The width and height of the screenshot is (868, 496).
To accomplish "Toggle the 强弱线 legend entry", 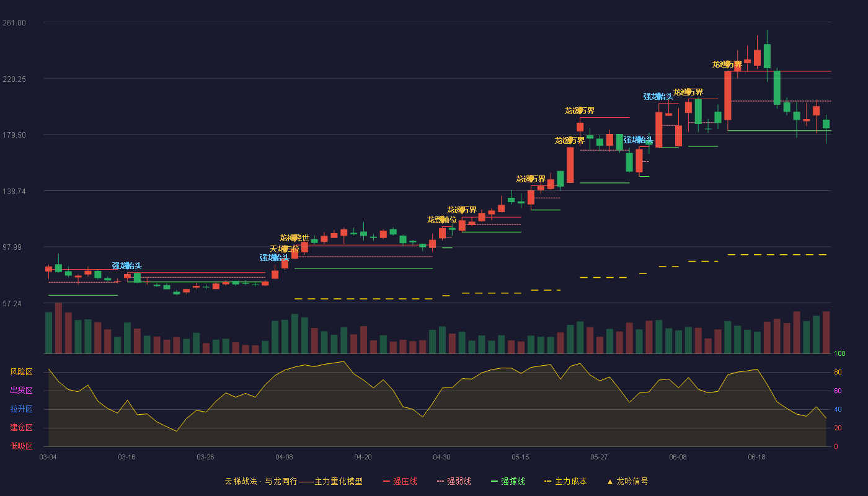I will click(454, 481).
